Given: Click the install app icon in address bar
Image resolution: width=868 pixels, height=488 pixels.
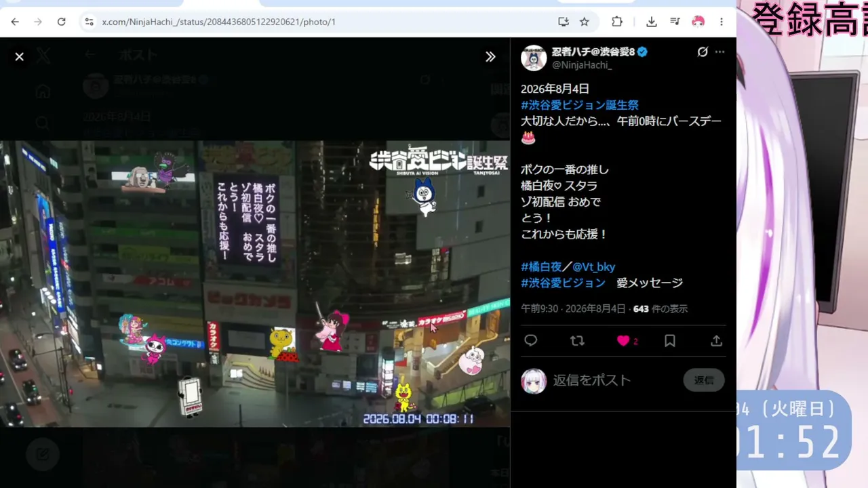Looking at the screenshot, I should coord(563,22).
